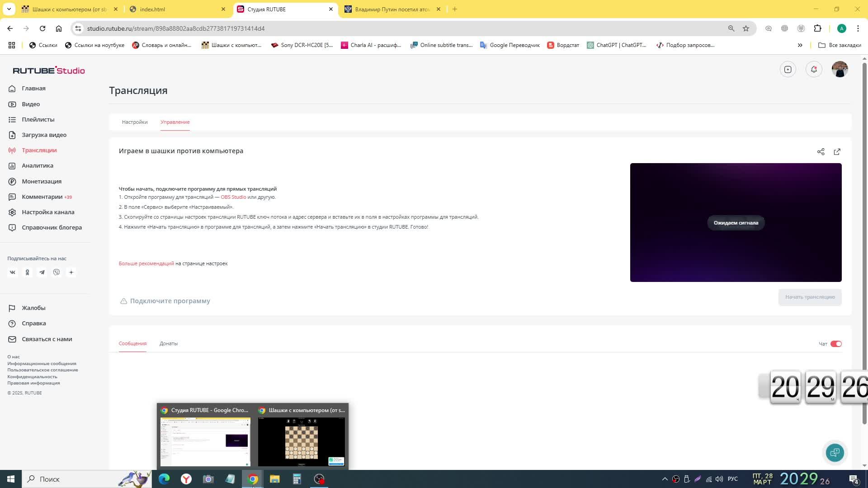Follow the OBS Studio link
This screenshot has height=488, width=868.
(x=233, y=197)
